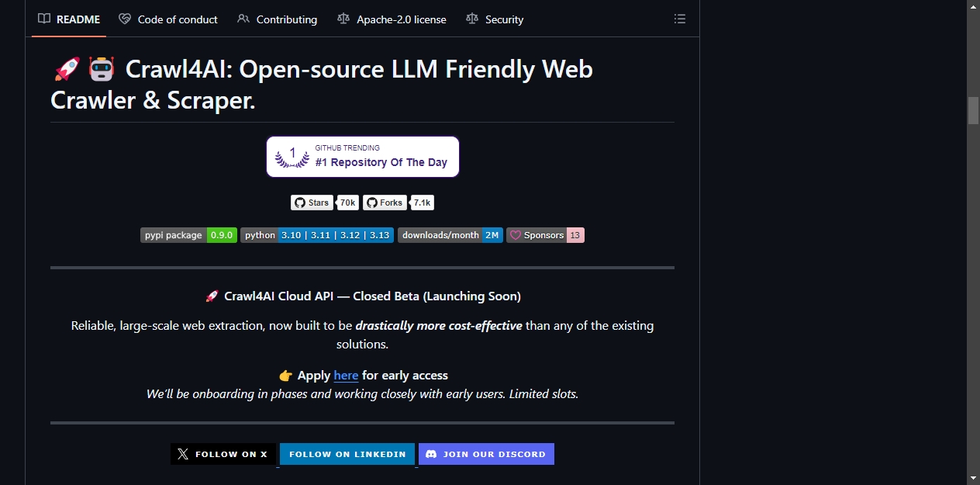Switch to Code of conduct tab
The height and width of the screenshot is (485, 980).
[168, 19]
